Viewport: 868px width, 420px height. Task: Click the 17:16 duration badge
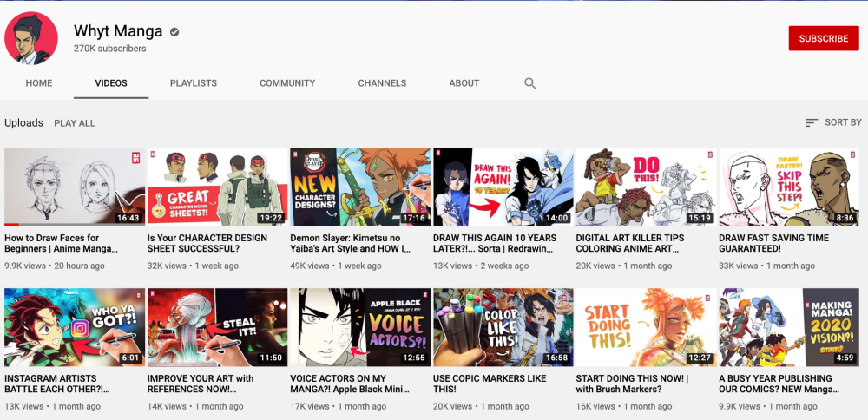point(413,218)
